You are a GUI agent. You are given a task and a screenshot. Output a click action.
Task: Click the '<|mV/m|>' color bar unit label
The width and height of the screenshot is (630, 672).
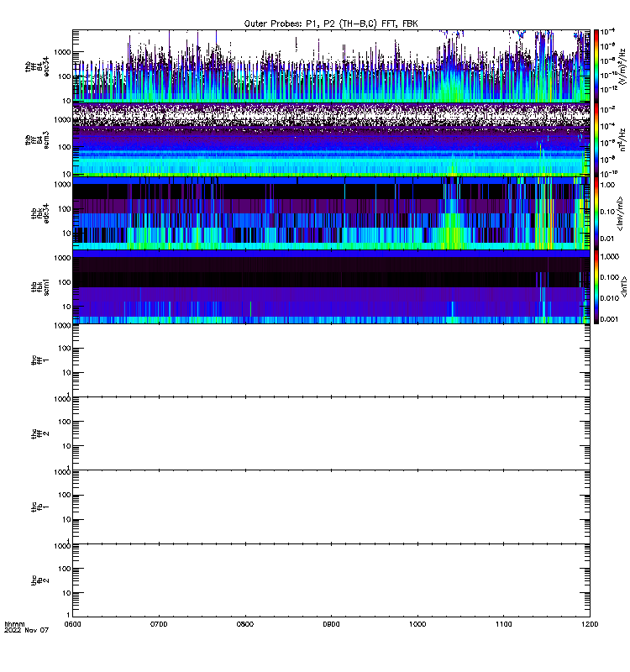click(620, 213)
